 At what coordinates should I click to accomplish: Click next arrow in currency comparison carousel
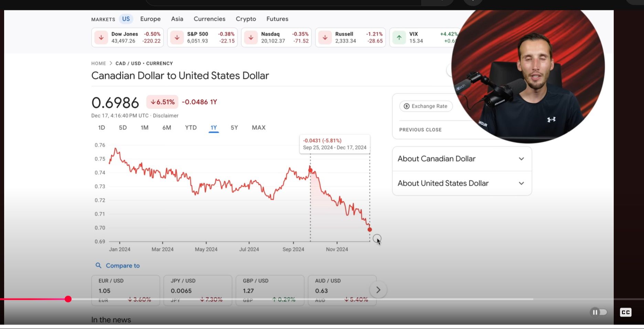(x=378, y=290)
